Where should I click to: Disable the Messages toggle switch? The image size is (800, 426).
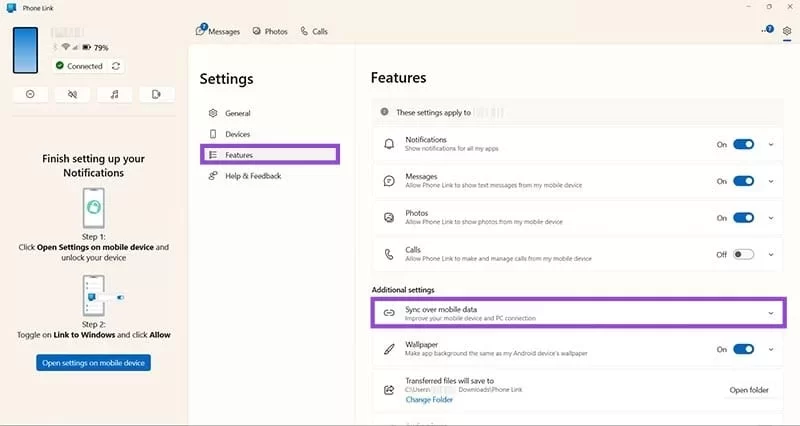(x=743, y=181)
